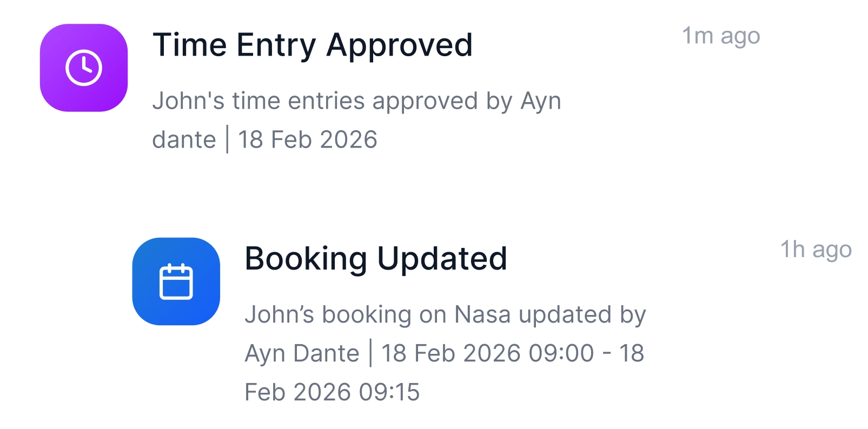Click the "1m ago" timestamp

721,36
